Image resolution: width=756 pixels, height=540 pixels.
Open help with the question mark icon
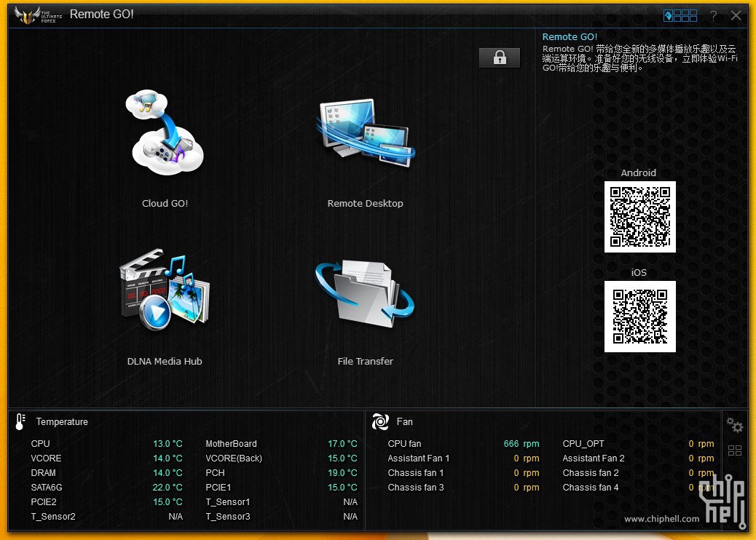pyautogui.click(x=713, y=16)
